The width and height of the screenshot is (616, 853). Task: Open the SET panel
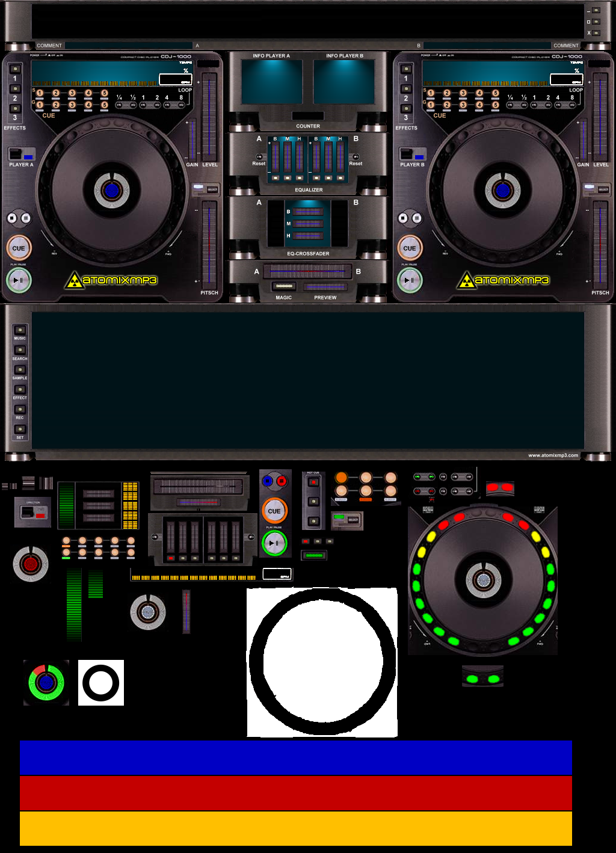click(x=20, y=430)
